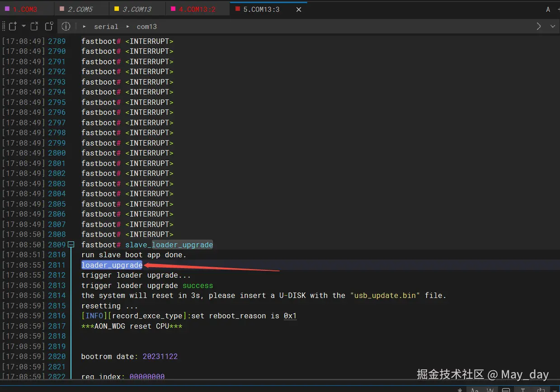Click the new session plus icon
560x392 pixels.
13,26
